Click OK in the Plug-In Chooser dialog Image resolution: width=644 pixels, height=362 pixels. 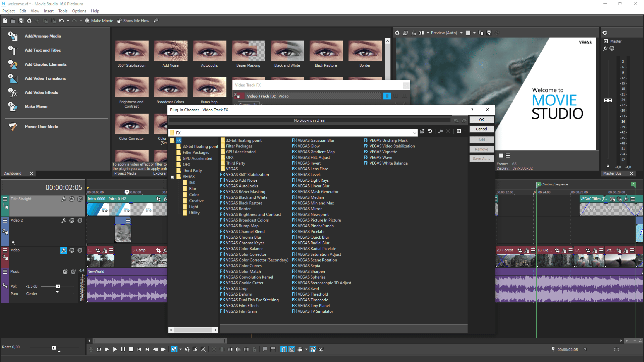tap(481, 120)
